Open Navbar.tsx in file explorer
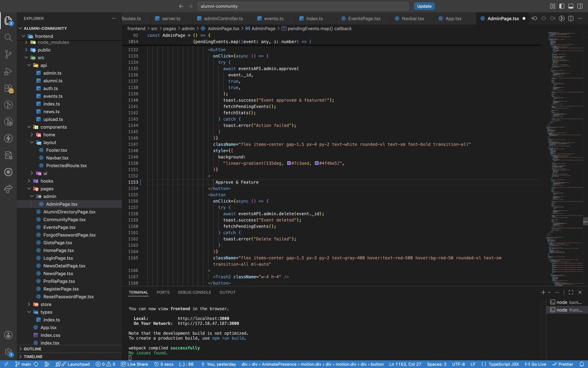The image size is (588, 368). tap(57, 158)
